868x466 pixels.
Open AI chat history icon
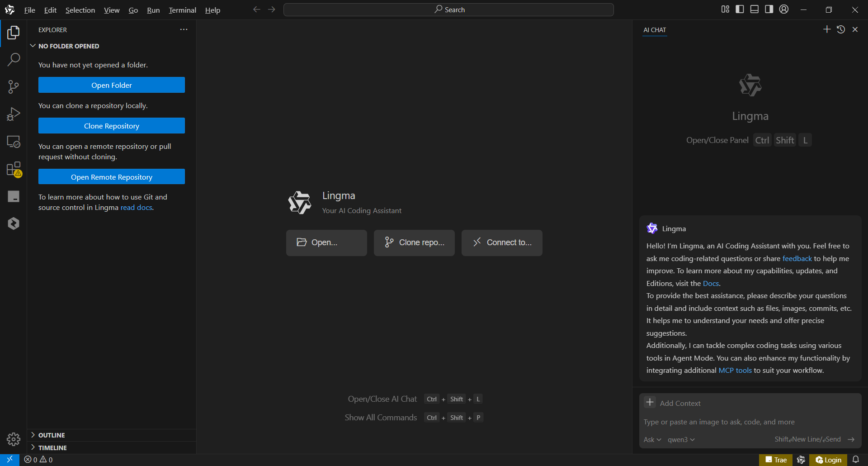[x=841, y=29]
